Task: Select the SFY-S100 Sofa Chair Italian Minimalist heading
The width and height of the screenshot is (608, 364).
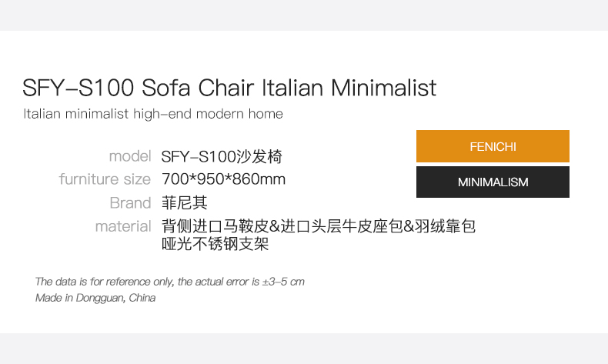Action: click(229, 88)
